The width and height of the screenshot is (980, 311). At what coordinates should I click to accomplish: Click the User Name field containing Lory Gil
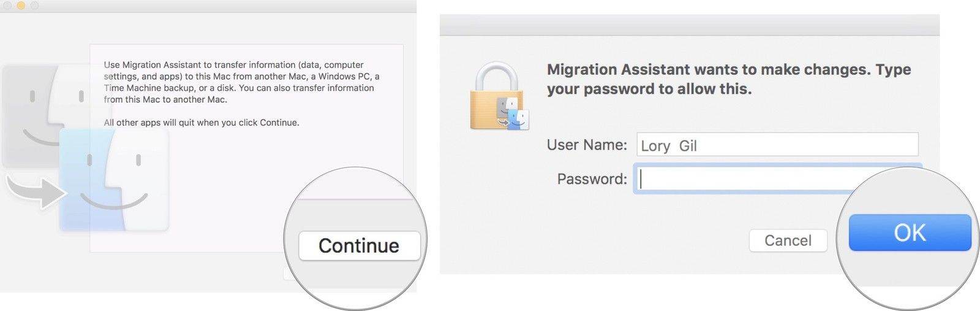tap(777, 145)
